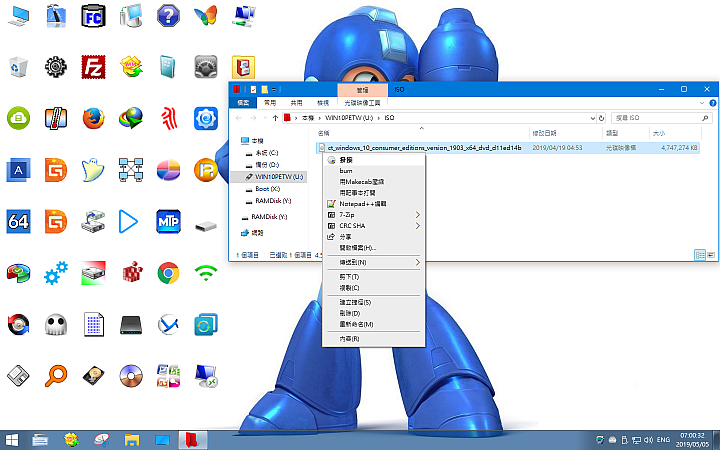Open the yellow File Explorer taskbar icon

point(132,440)
